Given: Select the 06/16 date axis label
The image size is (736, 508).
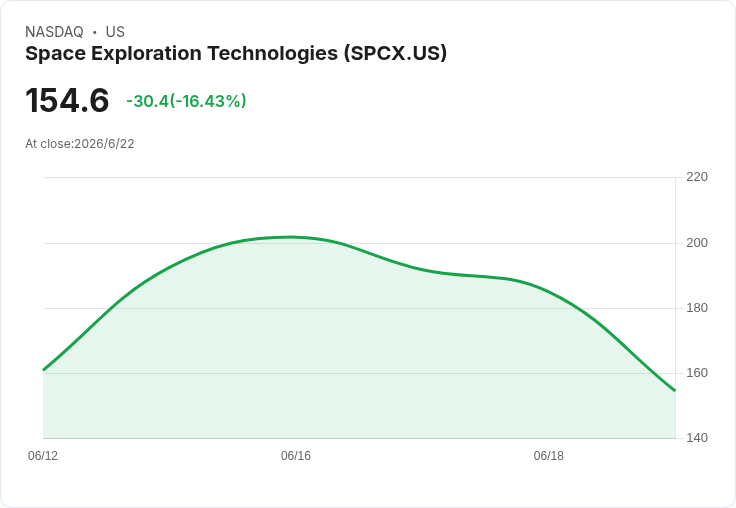Looking at the screenshot, I should click(296, 456).
